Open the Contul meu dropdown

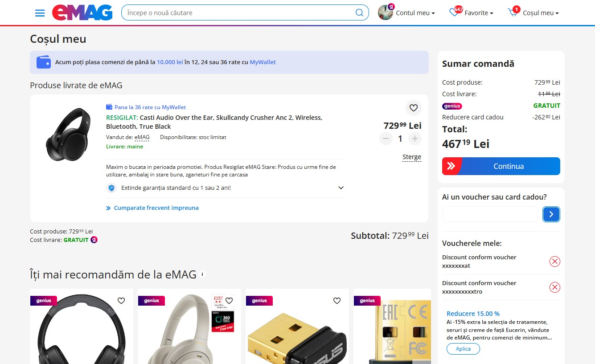coord(406,13)
